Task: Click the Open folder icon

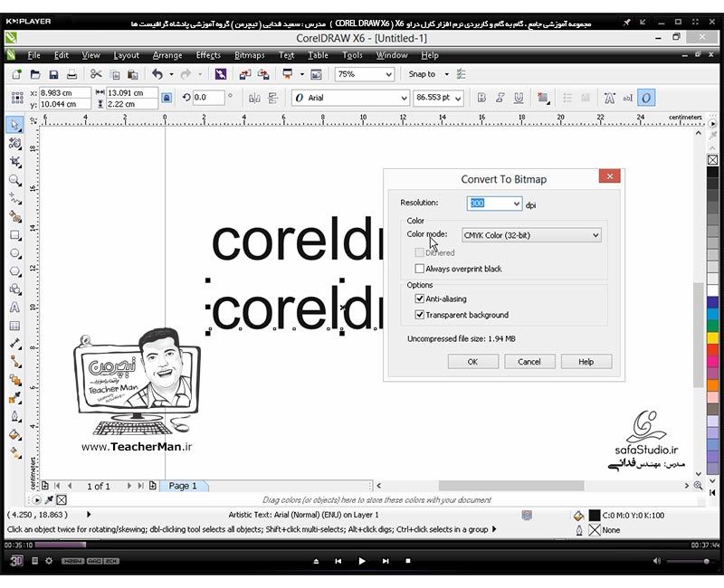Action: click(35, 74)
